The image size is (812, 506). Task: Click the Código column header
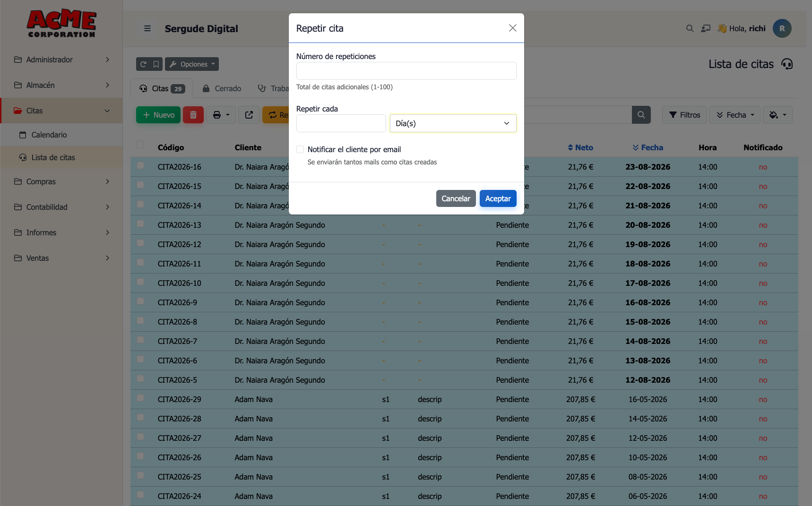tap(171, 147)
